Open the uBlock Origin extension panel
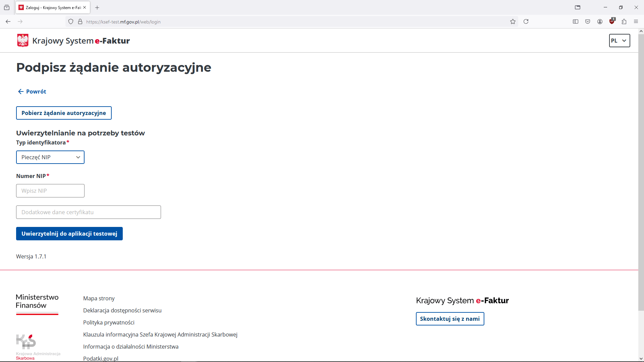The height and width of the screenshot is (362, 644). [x=612, y=21]
